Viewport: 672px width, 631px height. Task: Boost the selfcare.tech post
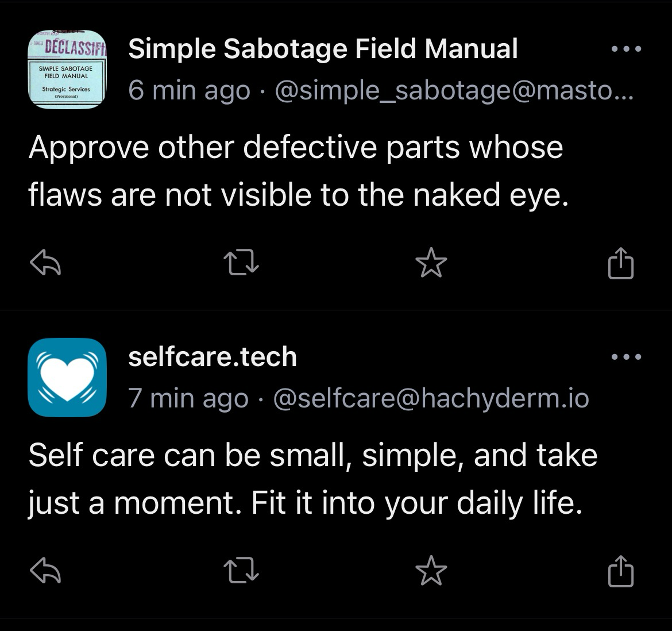click(241, 570)
